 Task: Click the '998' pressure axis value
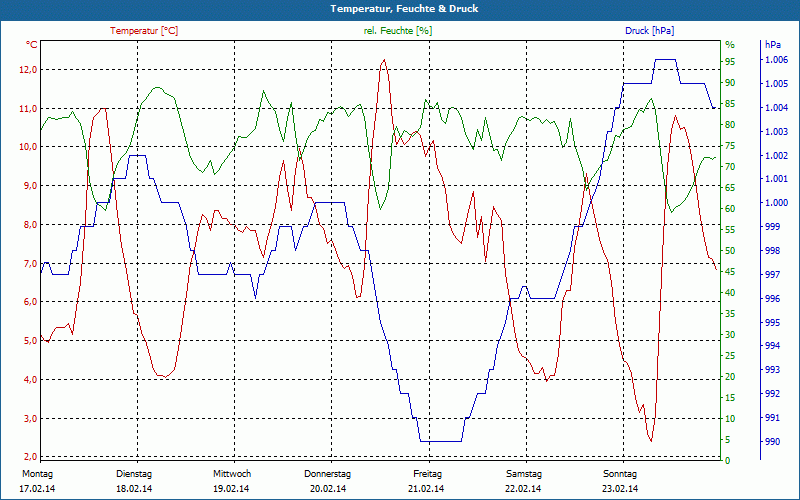click(x=772, y=251)
